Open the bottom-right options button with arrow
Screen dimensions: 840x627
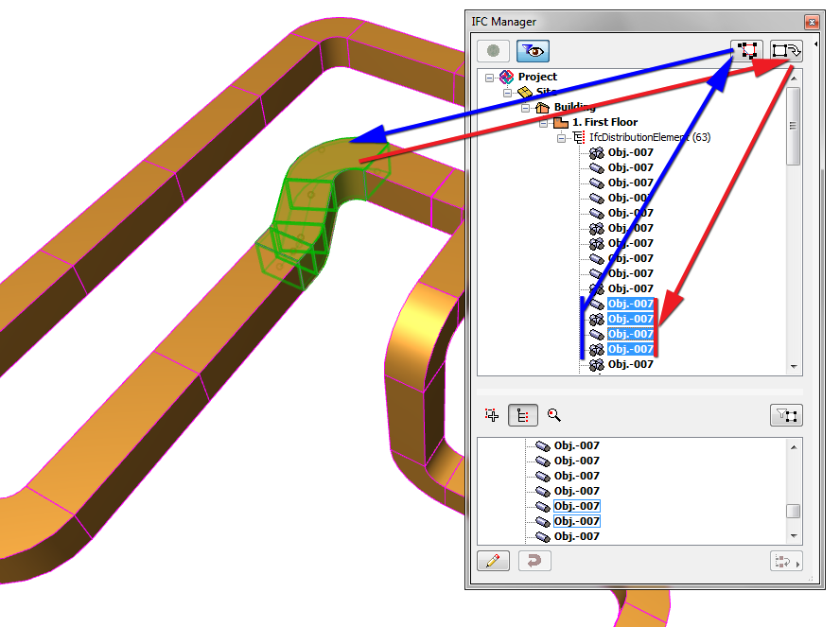(786, 561)
